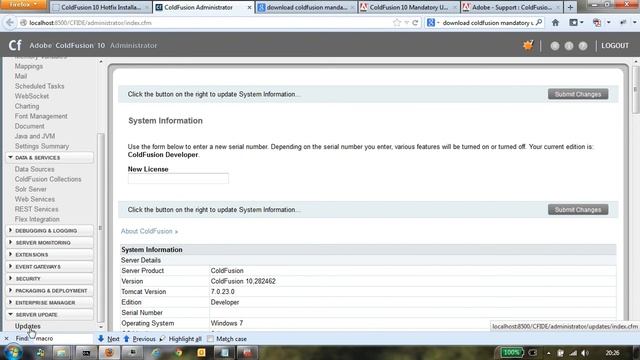Collapse the Data & Services section
This screenshot has width=640, height=360.
[x=50, y=158]
